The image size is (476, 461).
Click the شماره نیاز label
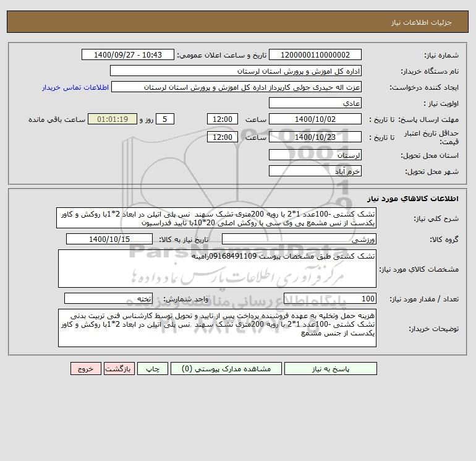[441, 55]
